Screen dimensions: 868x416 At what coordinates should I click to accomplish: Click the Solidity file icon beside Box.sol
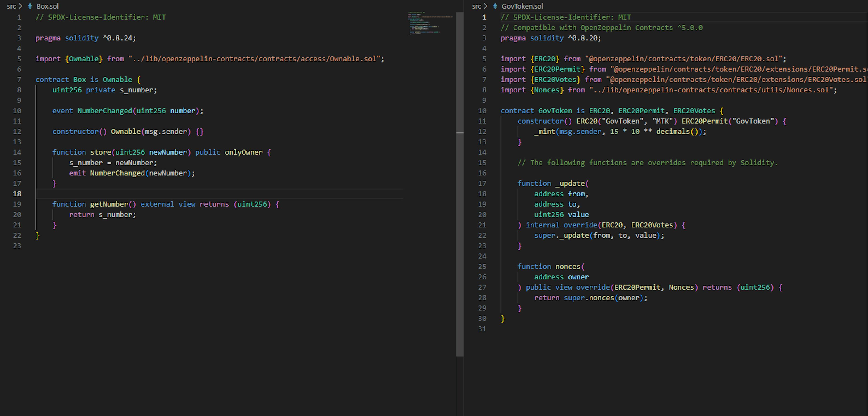pos(30,6)
